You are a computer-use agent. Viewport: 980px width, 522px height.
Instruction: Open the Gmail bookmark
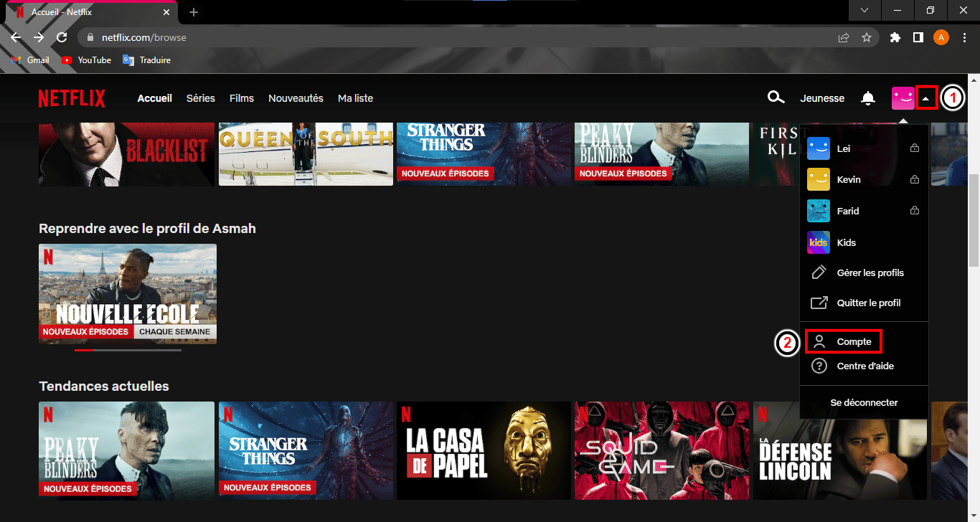pyautogui.click(x=31, y=60)
